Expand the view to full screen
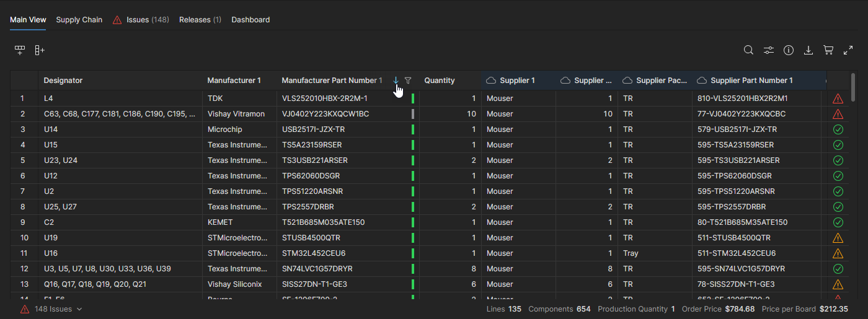The width and height of the screenshot is (868, 319). pyautogui.click(x=848, y=50)
